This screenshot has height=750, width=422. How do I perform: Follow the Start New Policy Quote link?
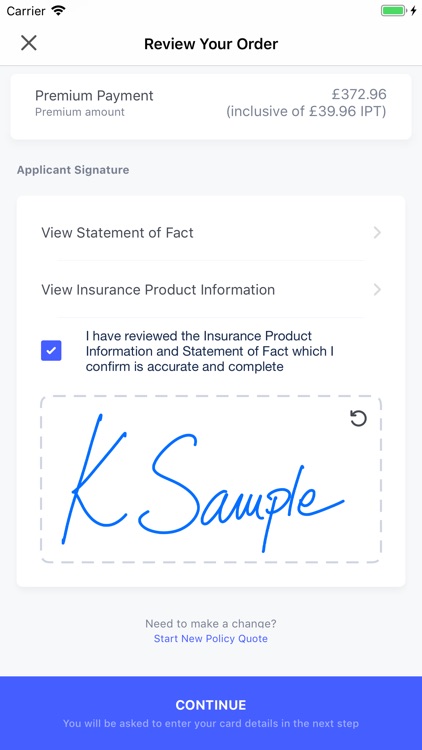click(211, 639)
